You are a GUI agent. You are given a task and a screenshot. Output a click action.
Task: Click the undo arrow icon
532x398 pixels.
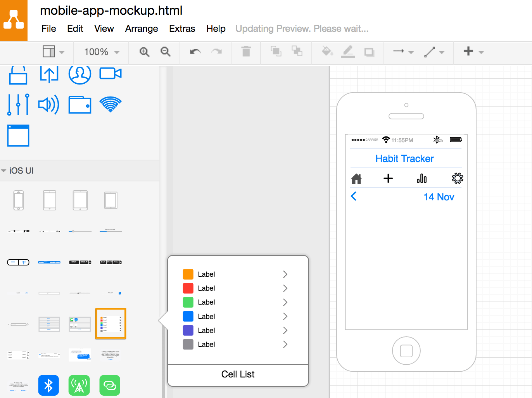pos(195,52)
